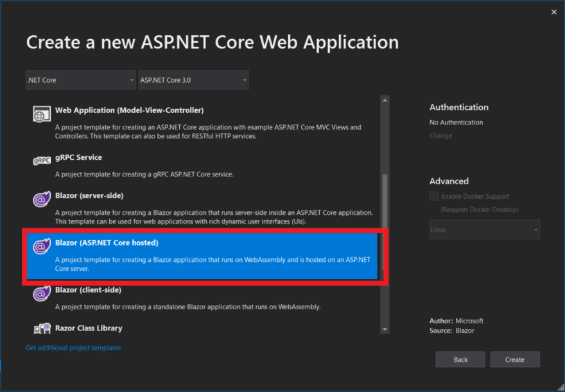Viewport: 565px width, 392px height.
Task: Enable Docker Support checkbox
Action: (434, 196)
